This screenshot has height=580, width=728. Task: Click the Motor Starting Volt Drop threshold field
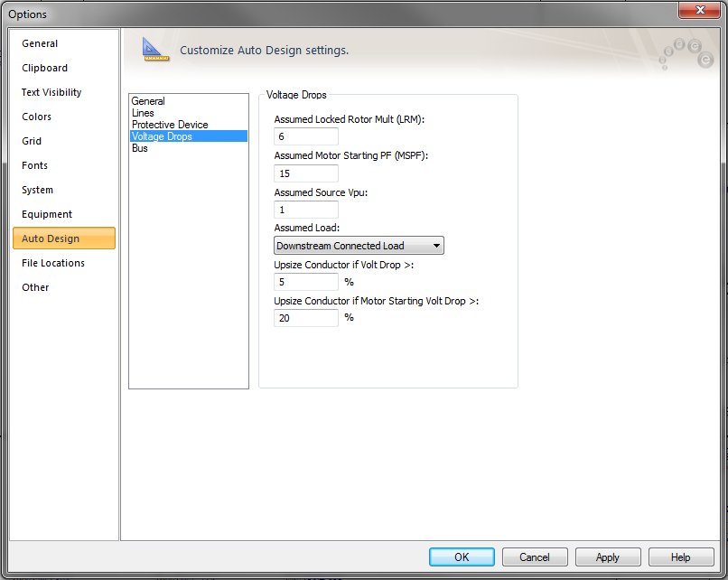(x=306, y=318)
